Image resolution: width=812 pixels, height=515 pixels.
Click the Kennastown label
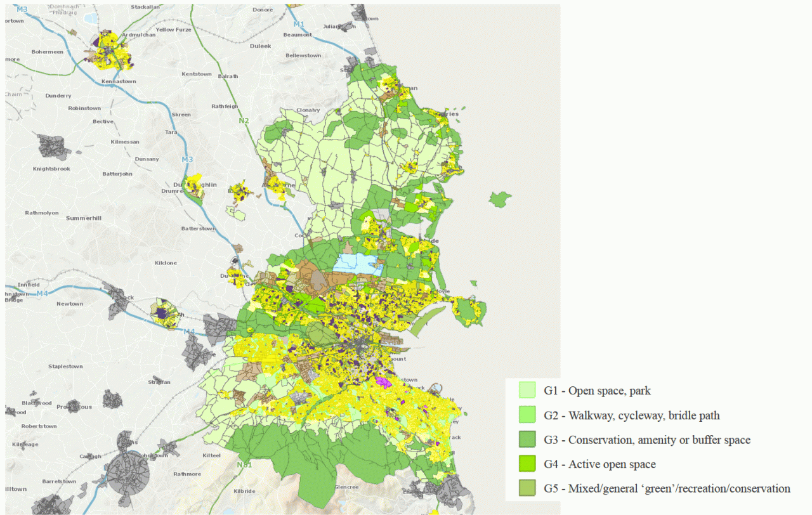(x=119, y=82)
